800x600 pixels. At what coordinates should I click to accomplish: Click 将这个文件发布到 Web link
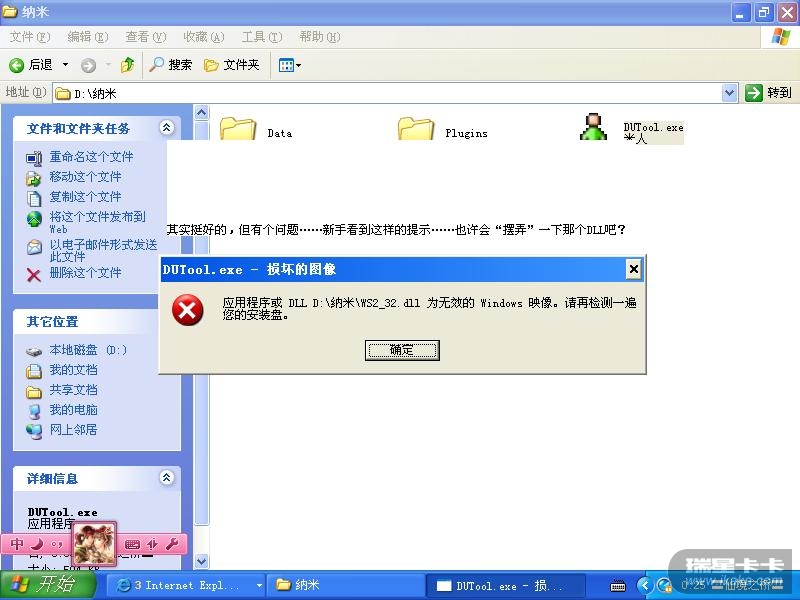point(97,222)
